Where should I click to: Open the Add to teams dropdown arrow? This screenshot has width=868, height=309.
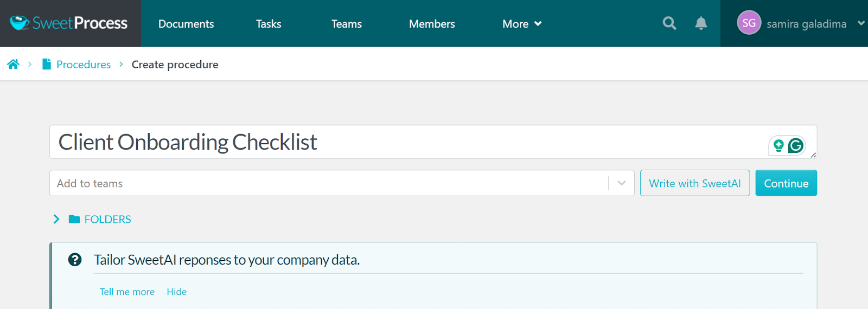[622, 183]
